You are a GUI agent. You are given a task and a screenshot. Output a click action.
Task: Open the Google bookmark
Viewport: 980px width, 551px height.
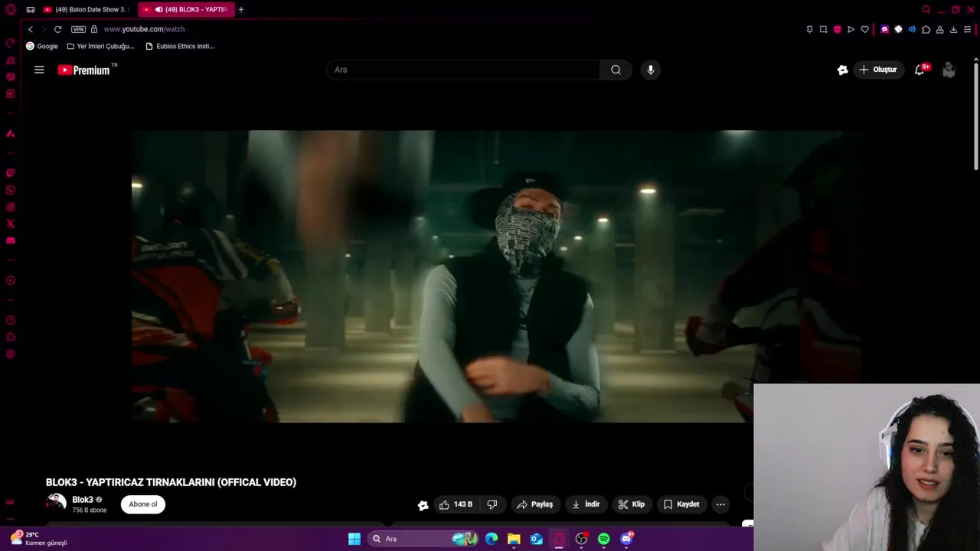pyautogui.click(x=42, y=46)
